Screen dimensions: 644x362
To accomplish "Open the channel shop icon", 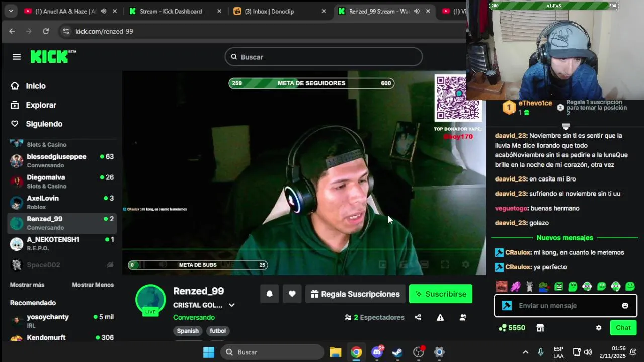I will [x=540, y=328].
